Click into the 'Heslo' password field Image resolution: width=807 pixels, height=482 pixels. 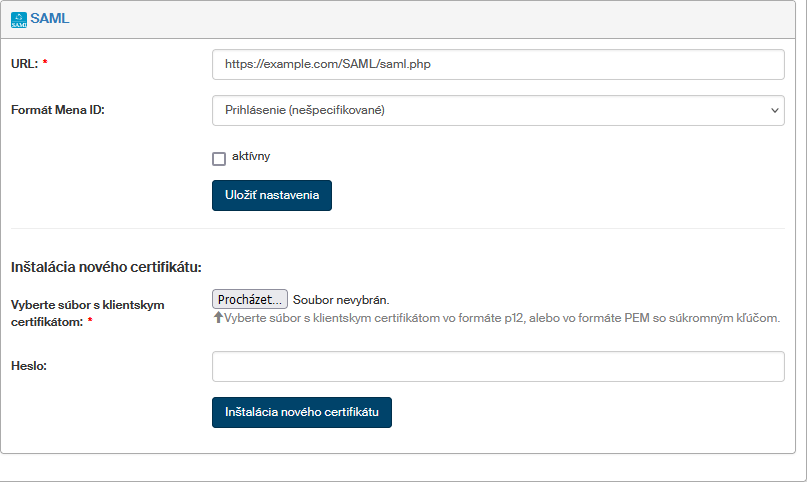[497, 366]
